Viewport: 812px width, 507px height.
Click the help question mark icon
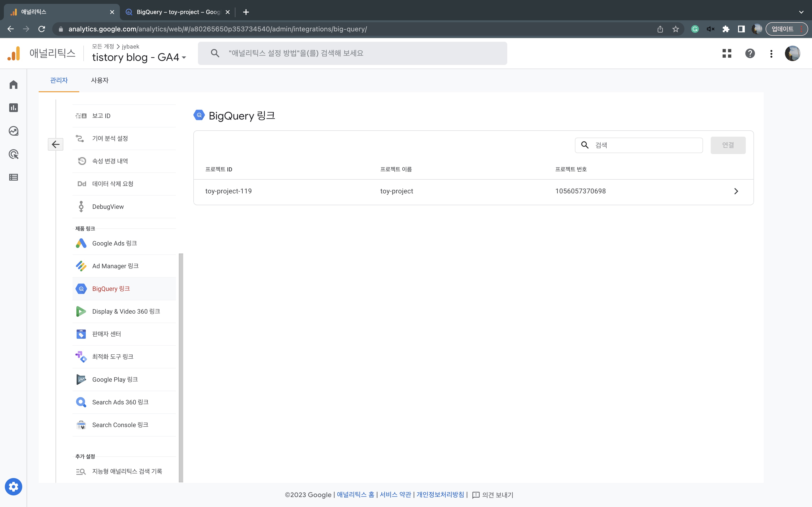point(750,53)
